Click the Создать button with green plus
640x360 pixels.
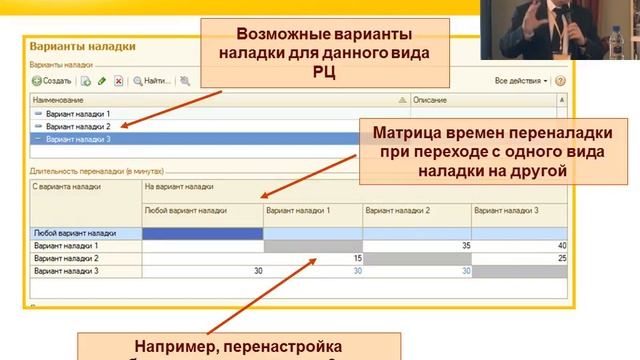click(x=52, y=81)
